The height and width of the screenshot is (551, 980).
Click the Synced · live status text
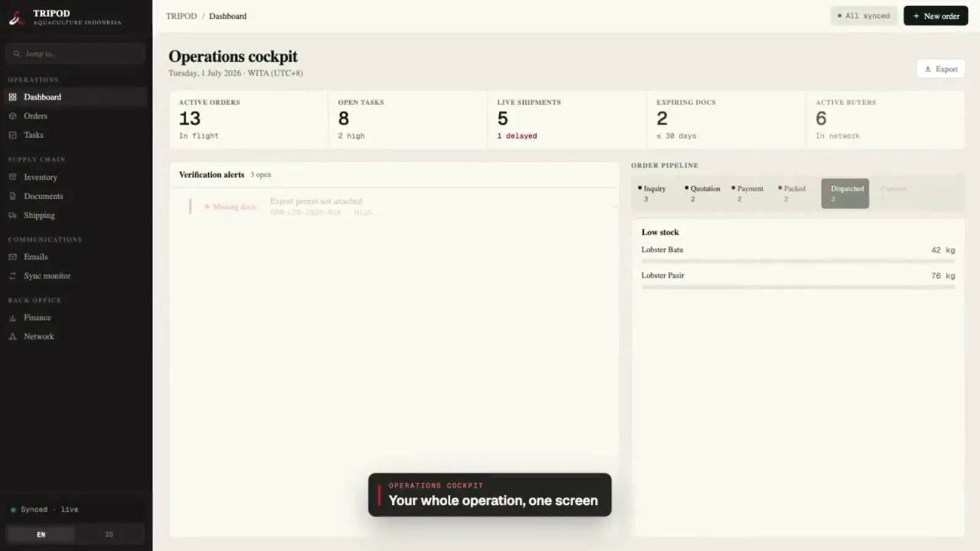click(x=49, y=509)
